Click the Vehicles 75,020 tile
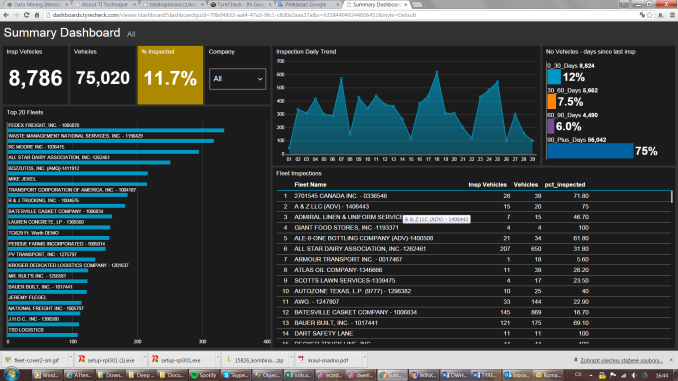Viewport: 678px width, 381px height. tap(103, 75)
